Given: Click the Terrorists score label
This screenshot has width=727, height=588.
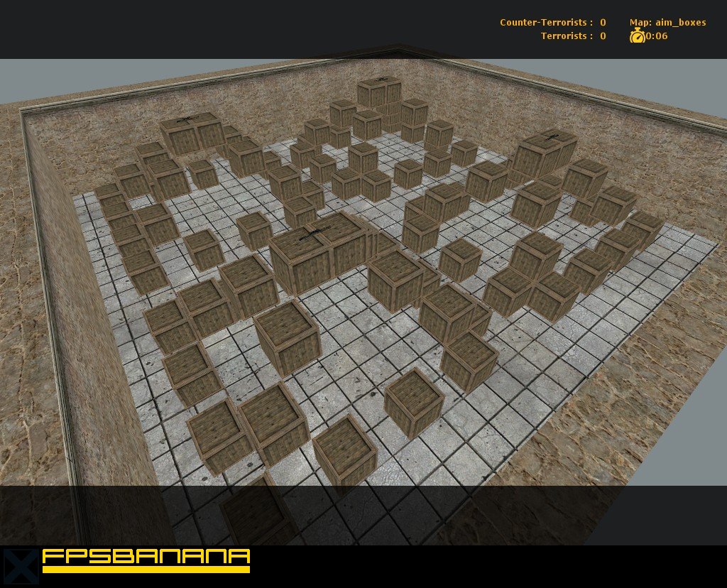Looking at the screenshot, I should [x=563, y=36].
